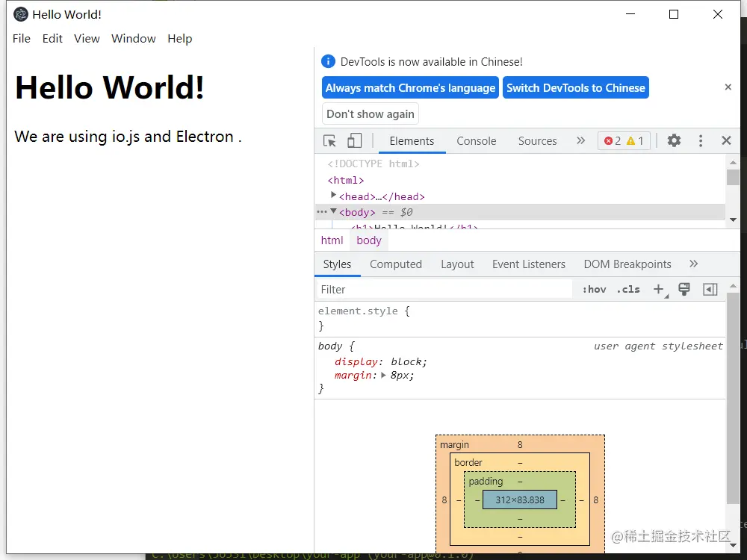Toggle the device toolbar icon
Image resolution: width=747 pixels, height=560 pixels.
pos(354,140)
